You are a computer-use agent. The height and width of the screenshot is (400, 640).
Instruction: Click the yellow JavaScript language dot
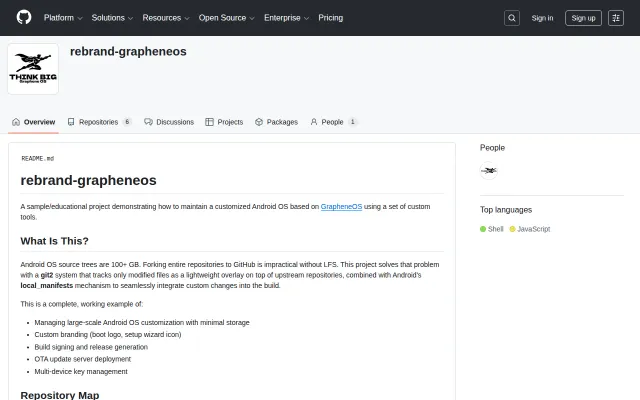pyautogui.click(x=512, y=229)
